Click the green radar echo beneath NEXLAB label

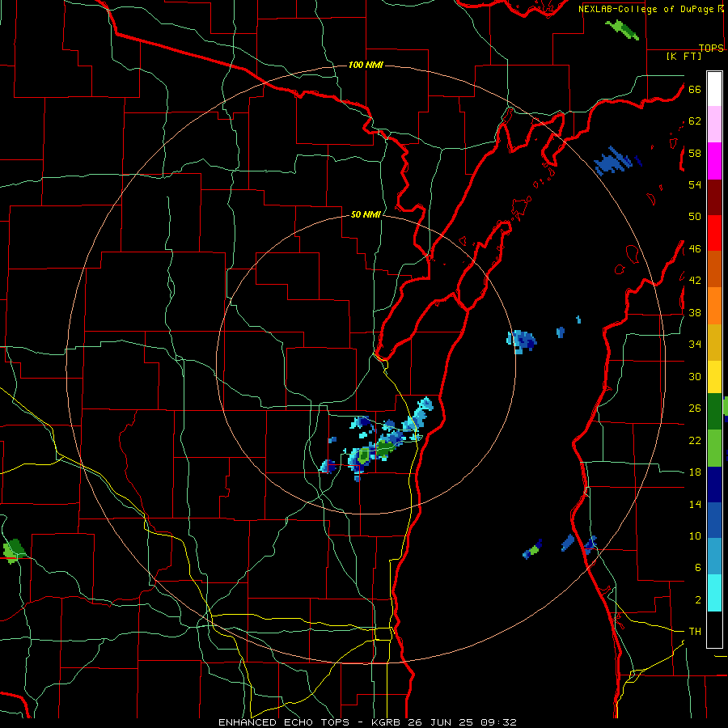pyautogui.click(x=623, y=30)
